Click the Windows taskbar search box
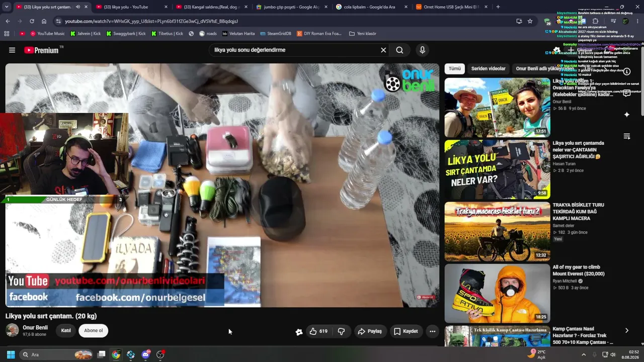The image size is (644, 362). pos(57,354)
